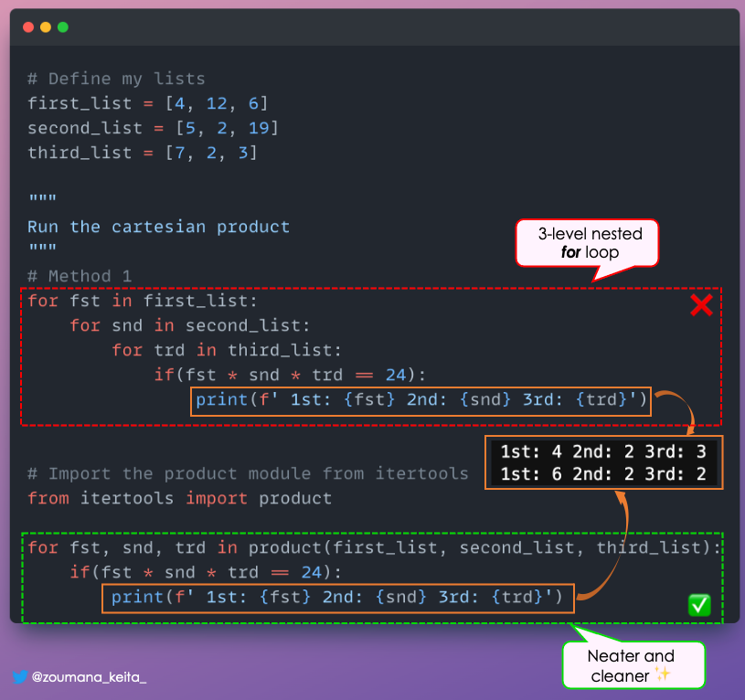
Task: Open the @zoumana_keita_ handle
Action: tap(89, 677)
